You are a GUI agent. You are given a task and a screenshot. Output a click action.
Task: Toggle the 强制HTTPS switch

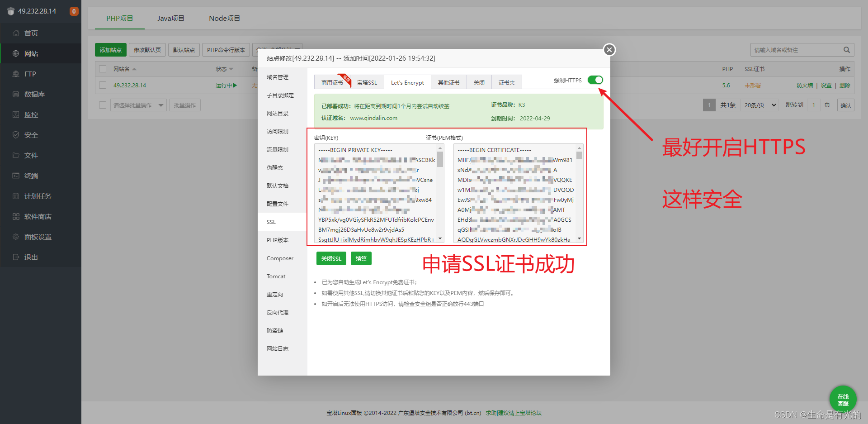click(x=595, y=80)
